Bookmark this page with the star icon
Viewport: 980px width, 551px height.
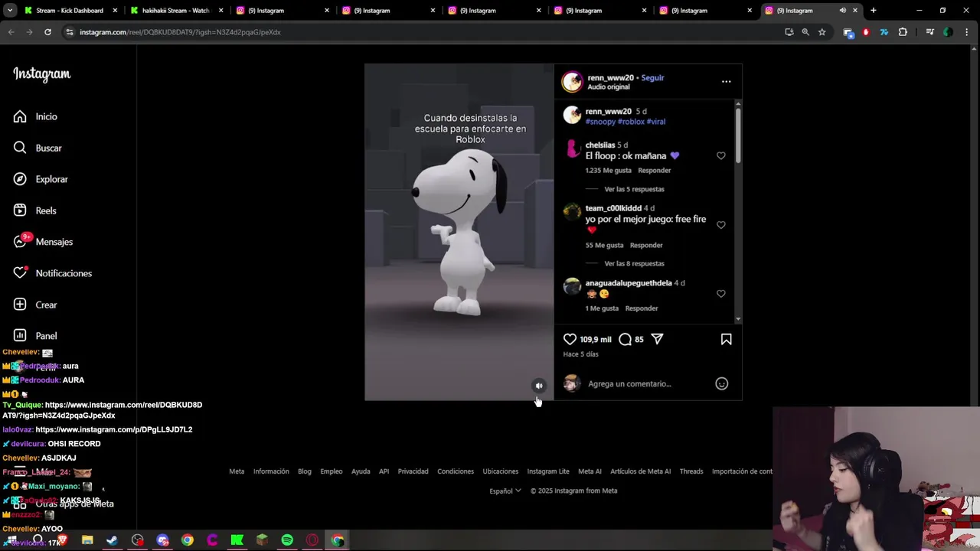(x=822, y=32)
